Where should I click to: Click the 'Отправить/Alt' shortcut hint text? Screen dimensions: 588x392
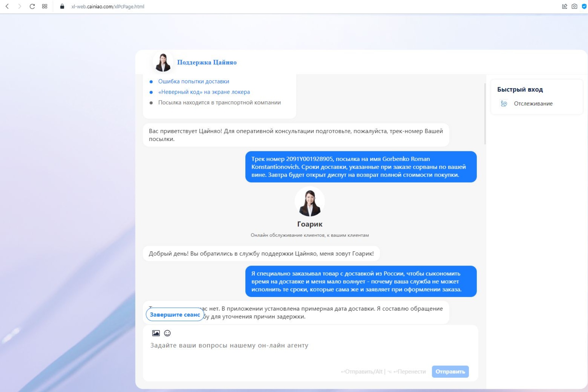tap(362, 371)
